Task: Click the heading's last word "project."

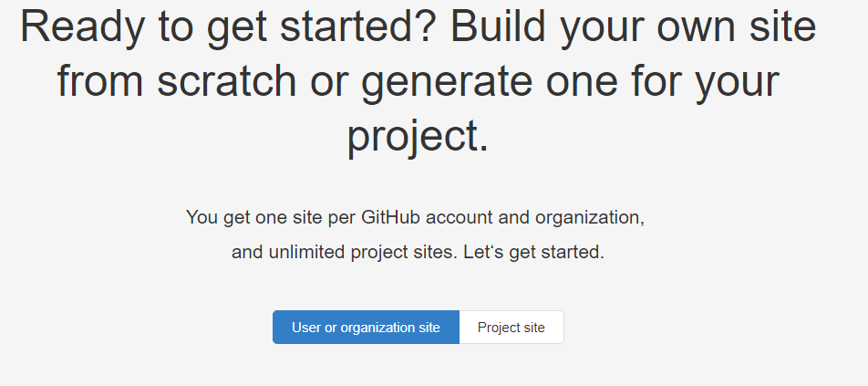Action: (x=418, y=136)
